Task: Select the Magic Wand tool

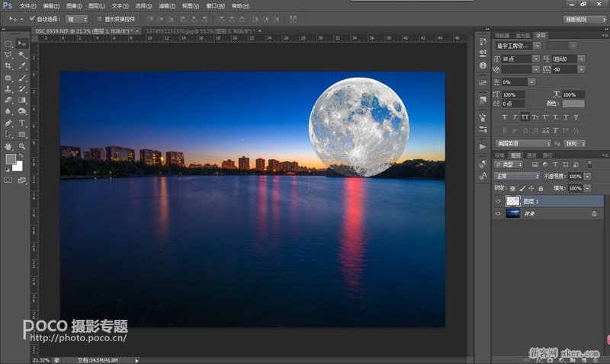Action: tap(22, 55)
